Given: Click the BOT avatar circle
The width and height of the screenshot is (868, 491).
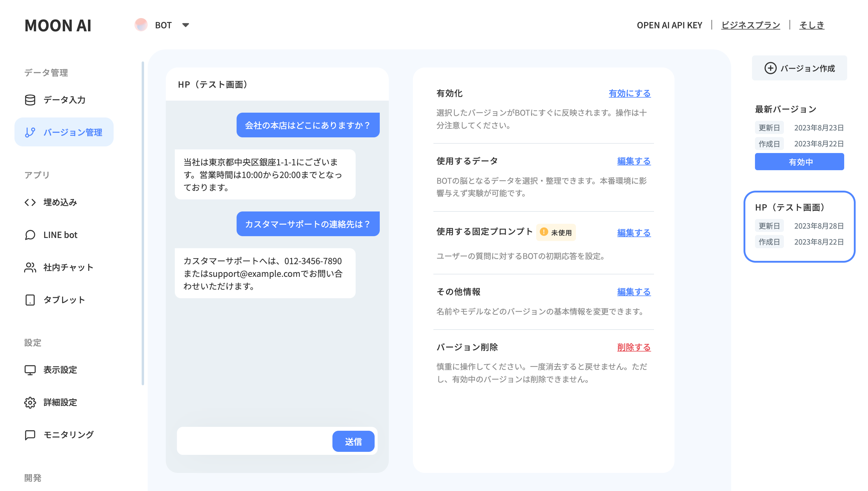Looking at the screenshot, I should pyautogui.click(x=141, y=25).
